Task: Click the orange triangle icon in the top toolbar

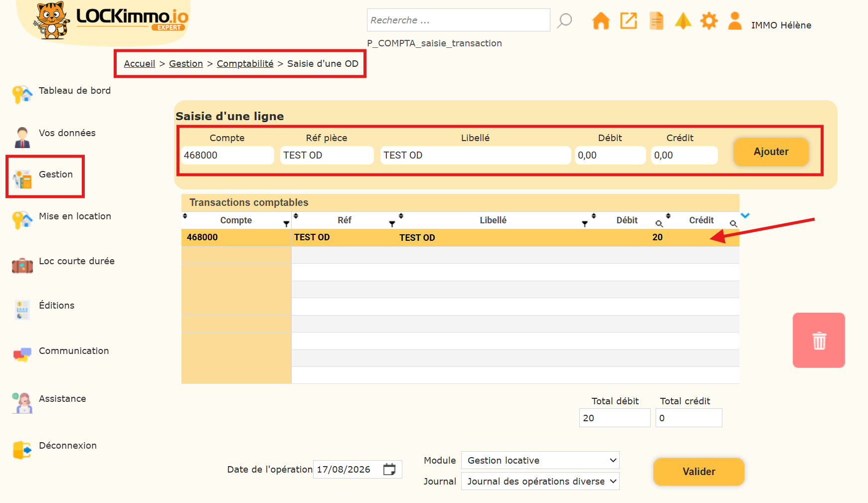Action: [x=683, y=21]
